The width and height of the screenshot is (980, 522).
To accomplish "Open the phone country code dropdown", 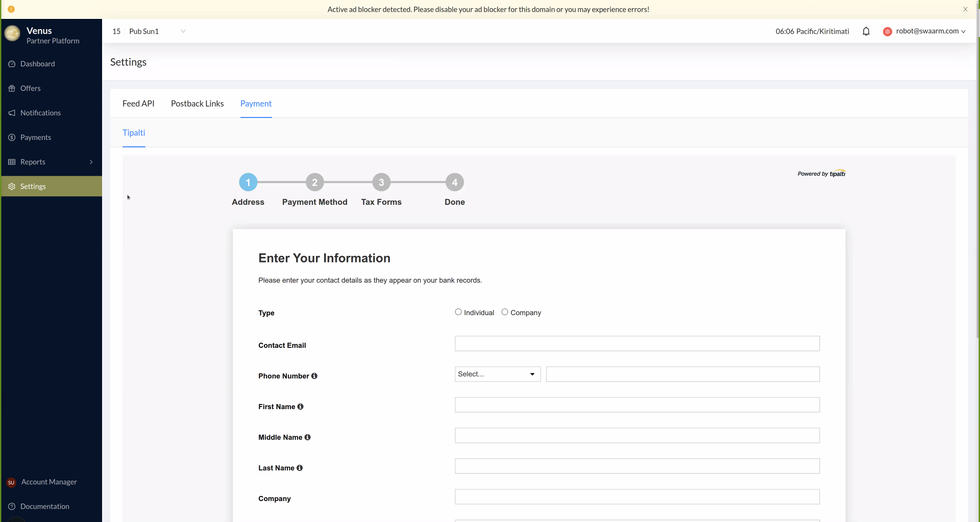I will 497,374.
